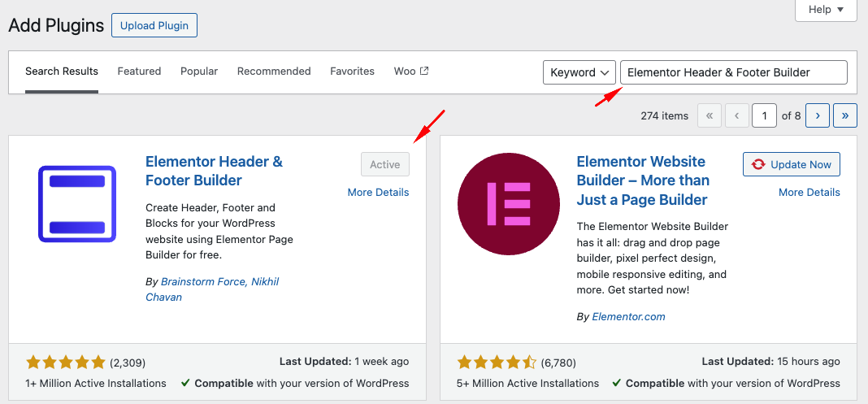
Task: Go to the next results page
Action: [817, 115]
